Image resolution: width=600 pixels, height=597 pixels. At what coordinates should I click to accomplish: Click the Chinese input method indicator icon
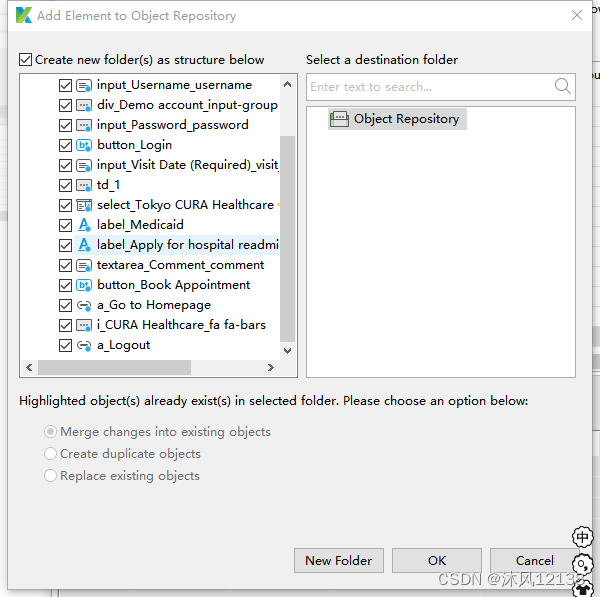tap(582, 537)
